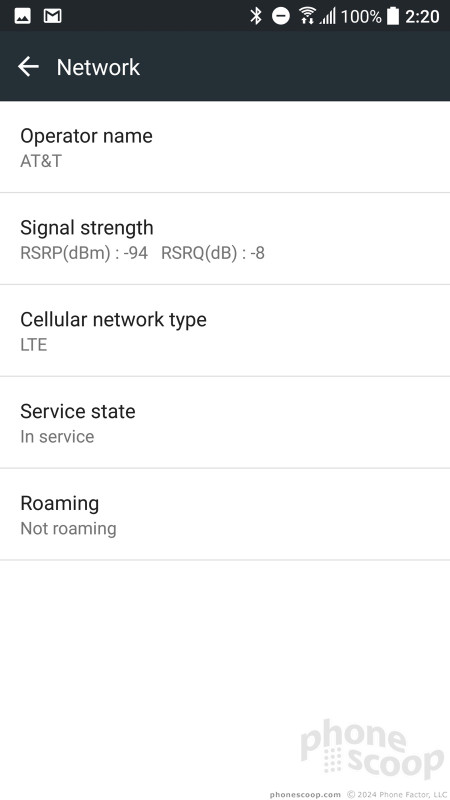Viewport: 450px width, 800px height.
Task: Tap the Wi-Fi signal status icon
Action: pyautogui.click(x=307, y=16)
